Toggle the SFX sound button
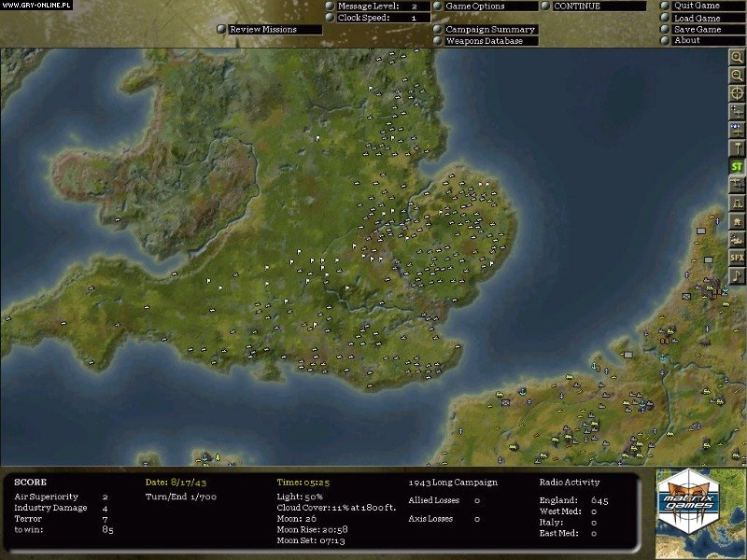 click(x=738, y=255)
